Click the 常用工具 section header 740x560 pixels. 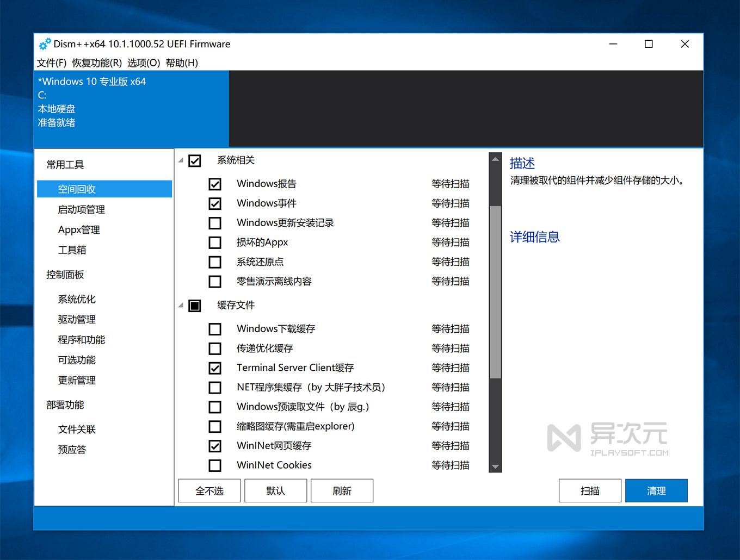coord(65,165)
